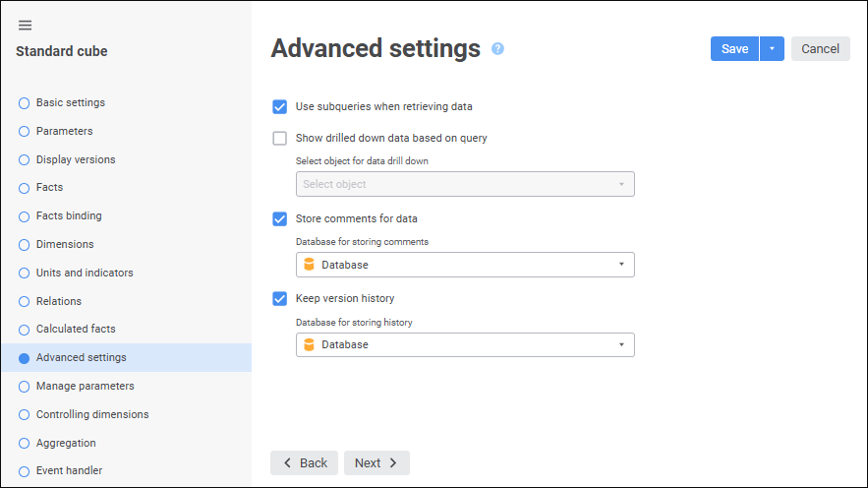Image resolution: width=868 pixels, height=488 pixels.
Task: Click the Save button
Action: 734,49
